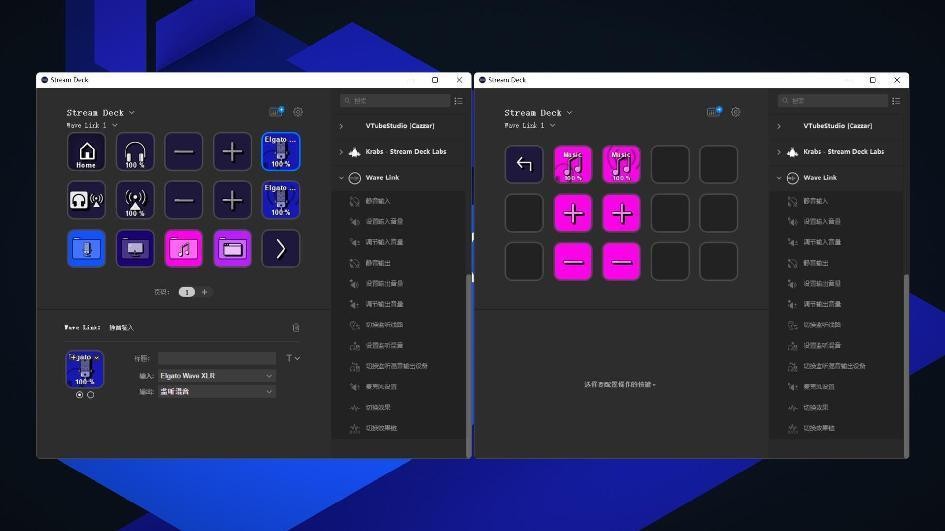Open the title font T dropdown
The image size is (945, 531).
point(293,358)
